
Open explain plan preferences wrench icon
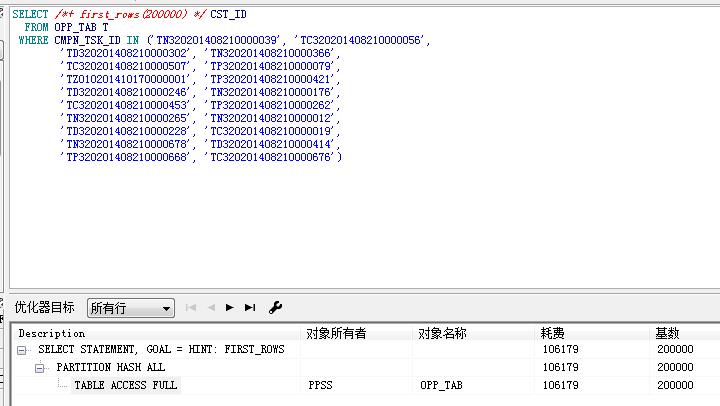tap(275, 308)
